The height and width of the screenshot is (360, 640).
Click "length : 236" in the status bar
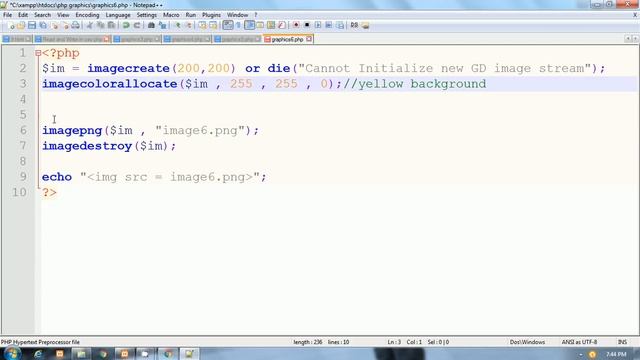coord(308,342)
